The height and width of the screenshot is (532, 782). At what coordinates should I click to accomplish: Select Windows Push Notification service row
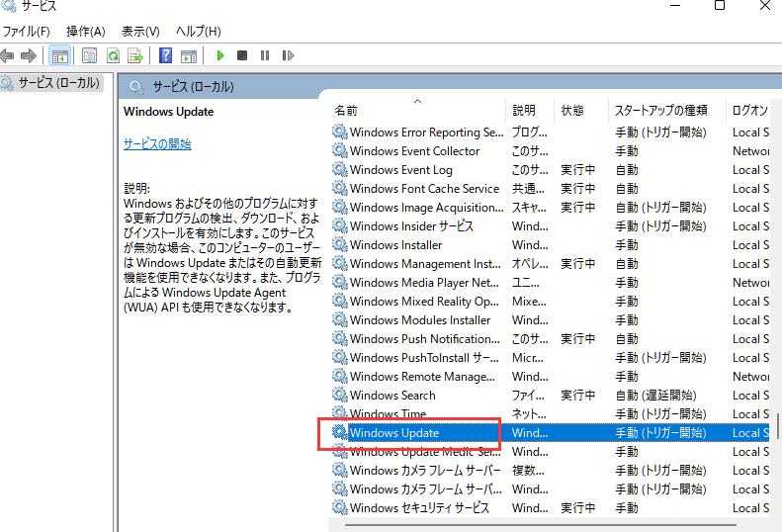[550, 339]
